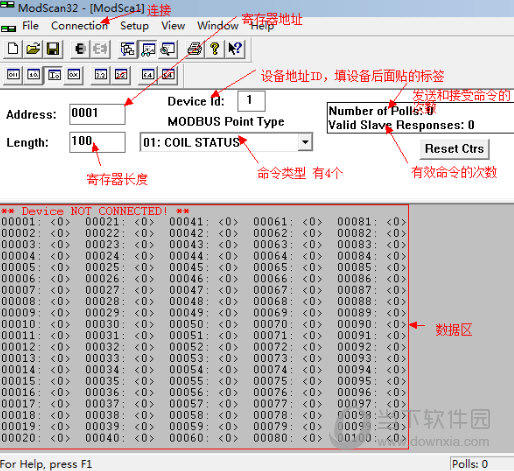Select data entry 00066: <0>
514x471 pixels.
coord(288,278)
